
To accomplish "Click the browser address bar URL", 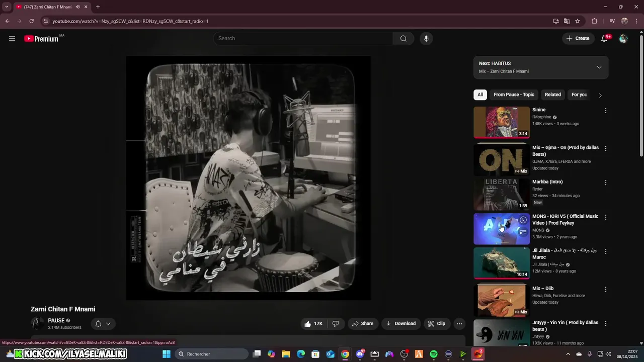I will click(x=130, y=21).
